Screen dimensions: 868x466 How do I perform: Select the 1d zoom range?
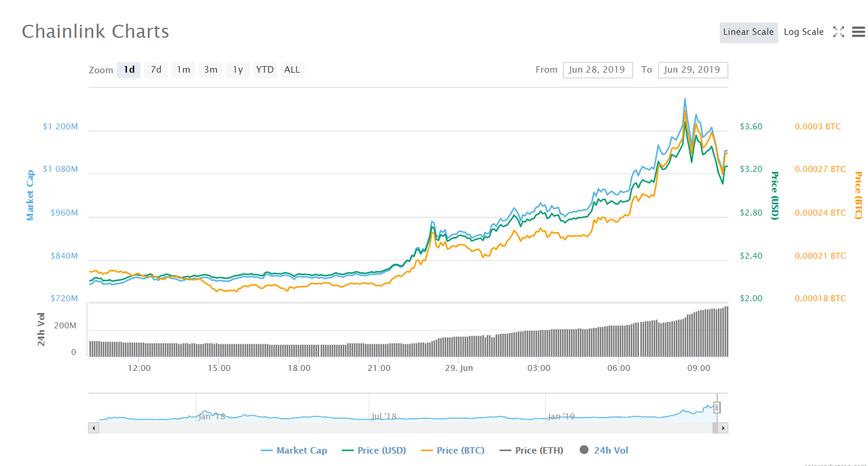click(x=129, y=70)
